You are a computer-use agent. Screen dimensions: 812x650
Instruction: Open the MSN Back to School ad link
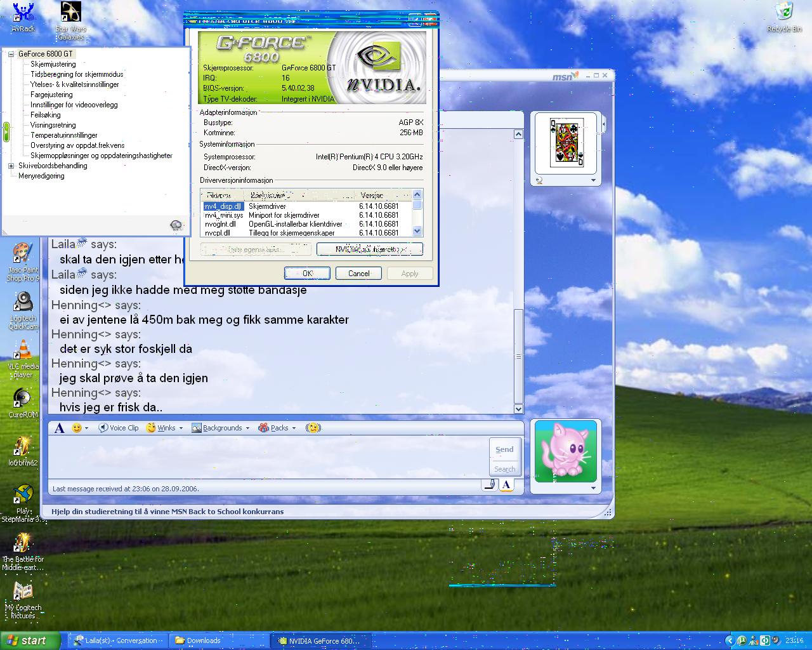coord(167,512)
